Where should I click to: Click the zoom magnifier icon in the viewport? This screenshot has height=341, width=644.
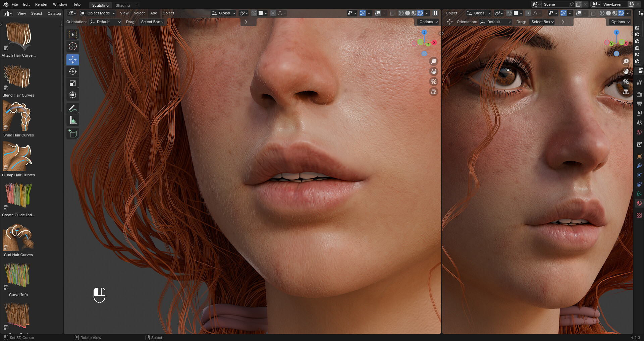point(434,61)
